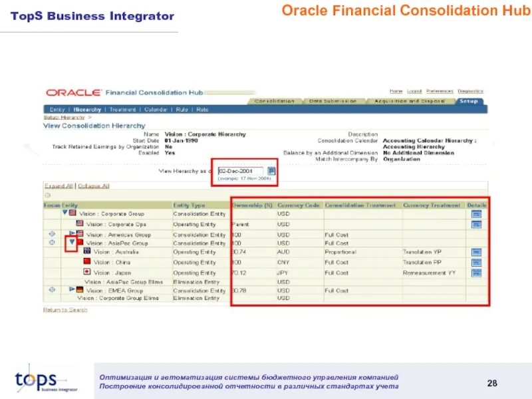The image size is (532, 399).
Task: Click the Japan flag icon
Action: click(x=87, y=271)
